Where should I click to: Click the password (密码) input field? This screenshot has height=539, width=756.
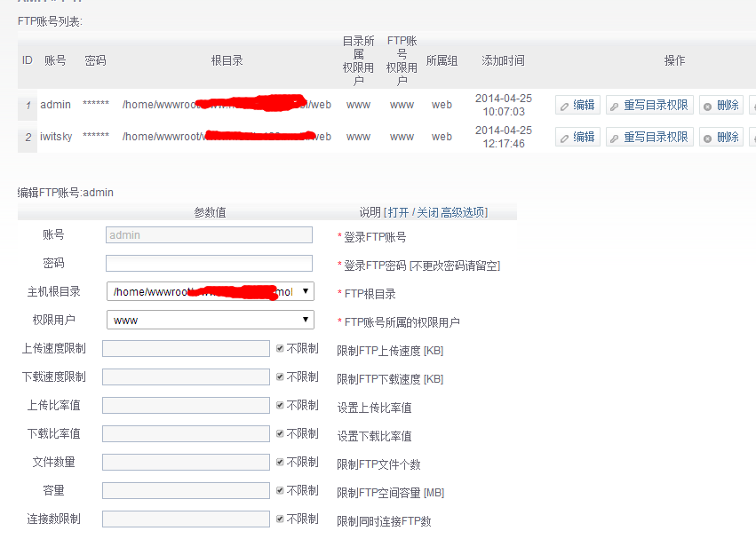click(x=209, y=264)
